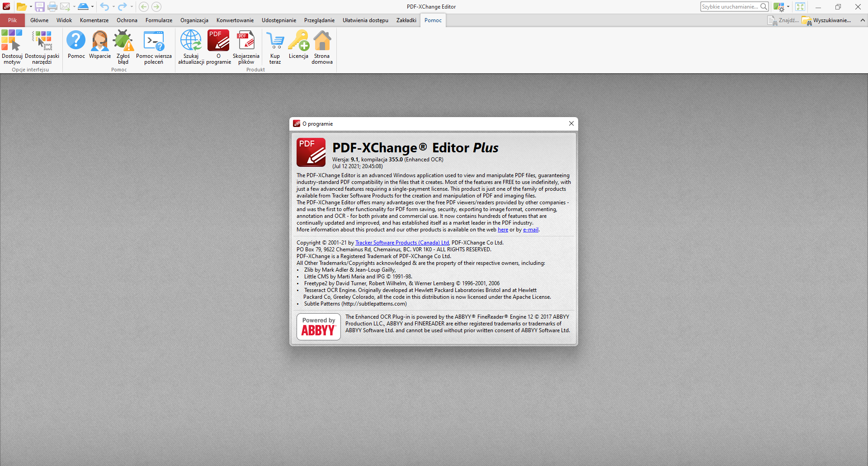Switch to the Formularze tab
This screenshot has height=466, width=868.
pyautogui.click(x=159, y=20)
